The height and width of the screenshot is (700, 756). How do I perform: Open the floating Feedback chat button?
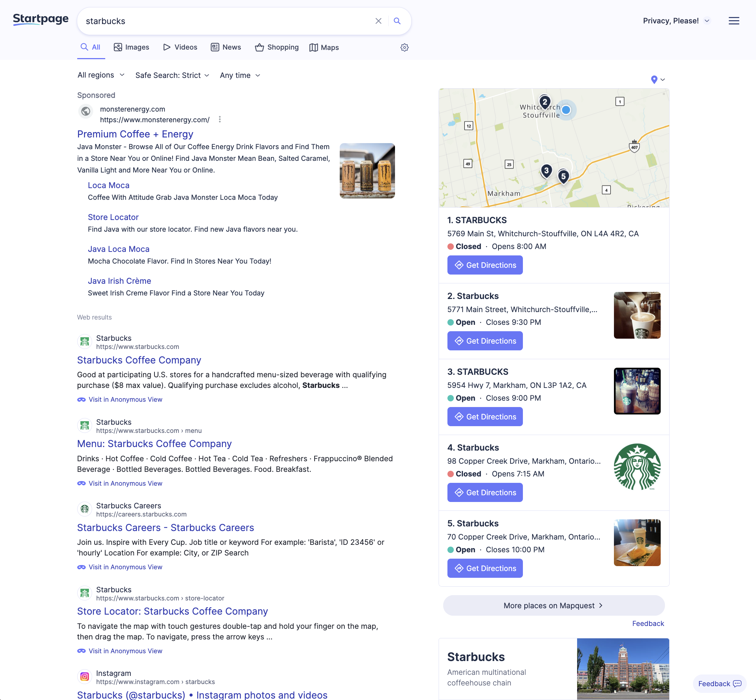coord(720,684)
